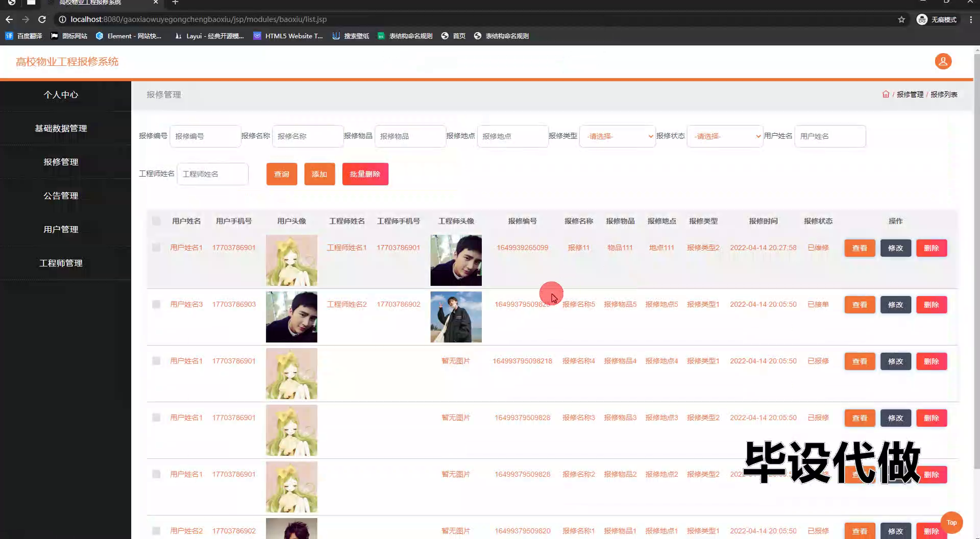Click user avatar thumbnail in 报修11 row

coord(291,260)
